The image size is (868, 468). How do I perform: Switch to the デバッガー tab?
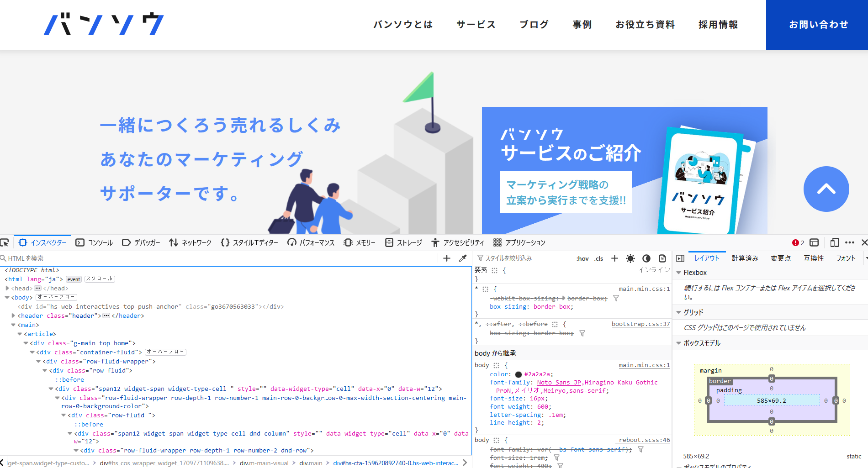point(141,242)
